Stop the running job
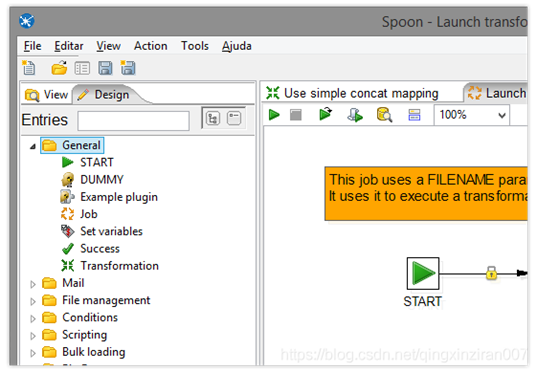The width and height of the screenshot is (537, 372). (296, 115)
